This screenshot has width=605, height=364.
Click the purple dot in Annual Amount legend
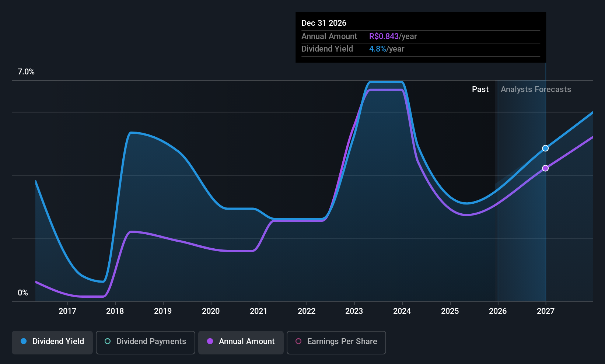(210, 342)
